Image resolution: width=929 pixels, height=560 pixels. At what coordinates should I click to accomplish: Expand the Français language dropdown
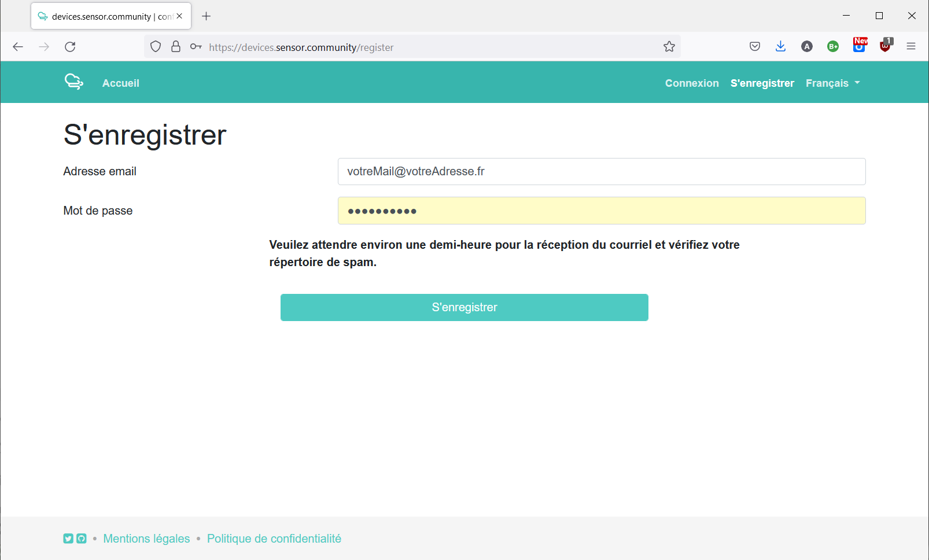click(x=832, y=83)
